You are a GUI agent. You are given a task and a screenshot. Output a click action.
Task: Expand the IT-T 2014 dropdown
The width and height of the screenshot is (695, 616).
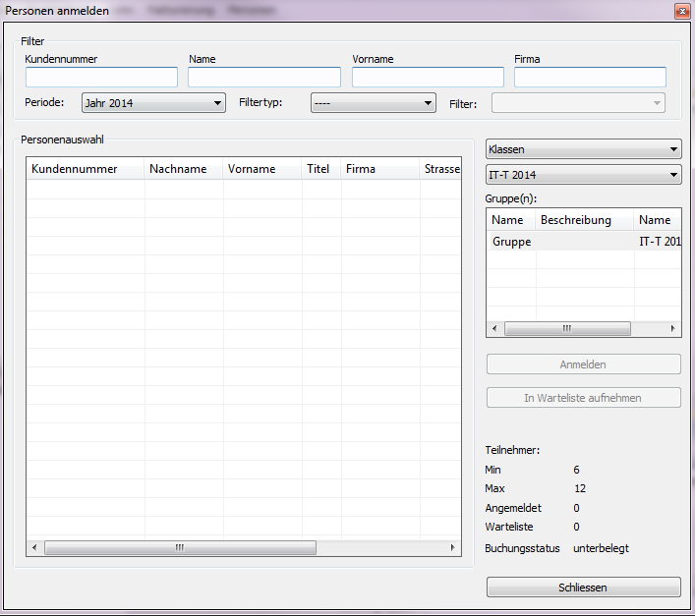click(583, 175)
